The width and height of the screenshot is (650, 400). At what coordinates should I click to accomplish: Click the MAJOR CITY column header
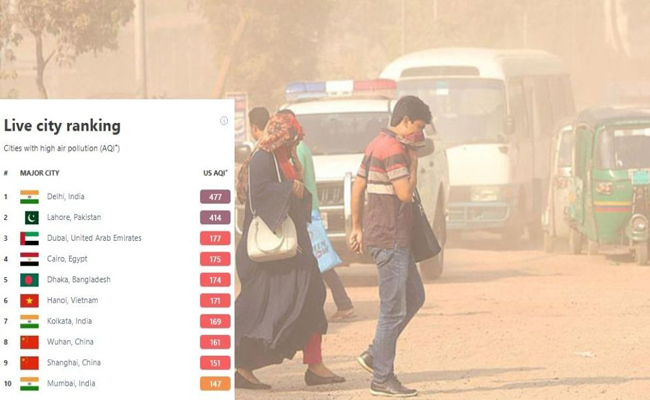(x=40, y=173)
